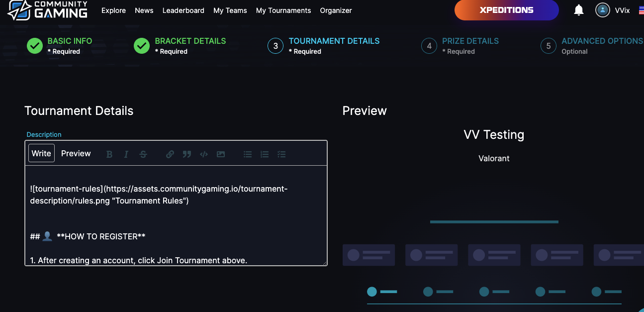The width and height of the screenshot is (644, 312).
Task: Open the Leaderboard page
Action: tap(184, 10)
